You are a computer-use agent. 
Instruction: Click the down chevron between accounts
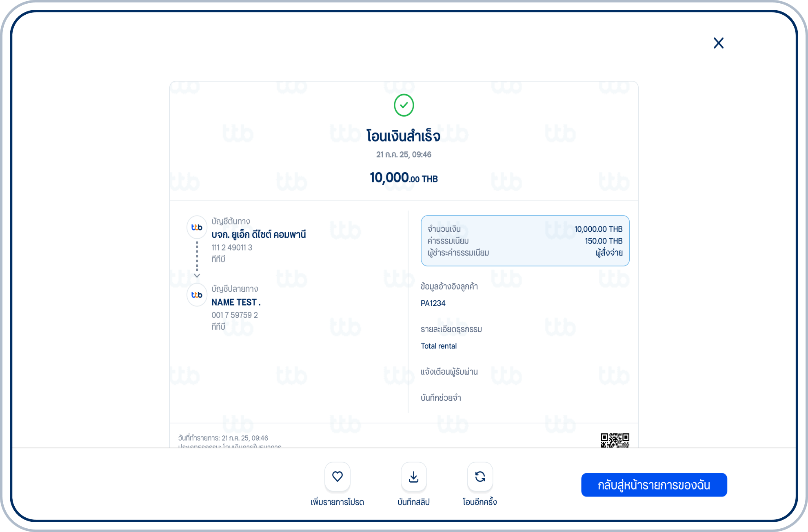197,275
